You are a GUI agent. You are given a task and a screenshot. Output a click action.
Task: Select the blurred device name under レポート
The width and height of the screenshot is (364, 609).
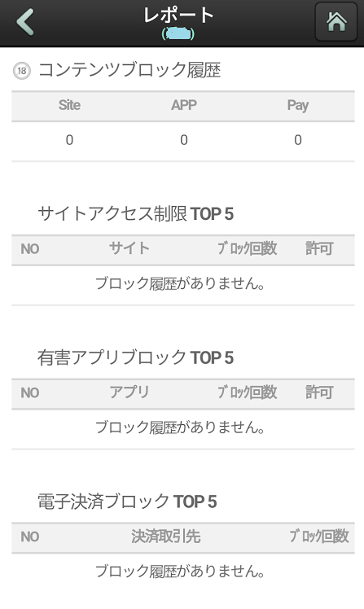(x=178, y=34)
